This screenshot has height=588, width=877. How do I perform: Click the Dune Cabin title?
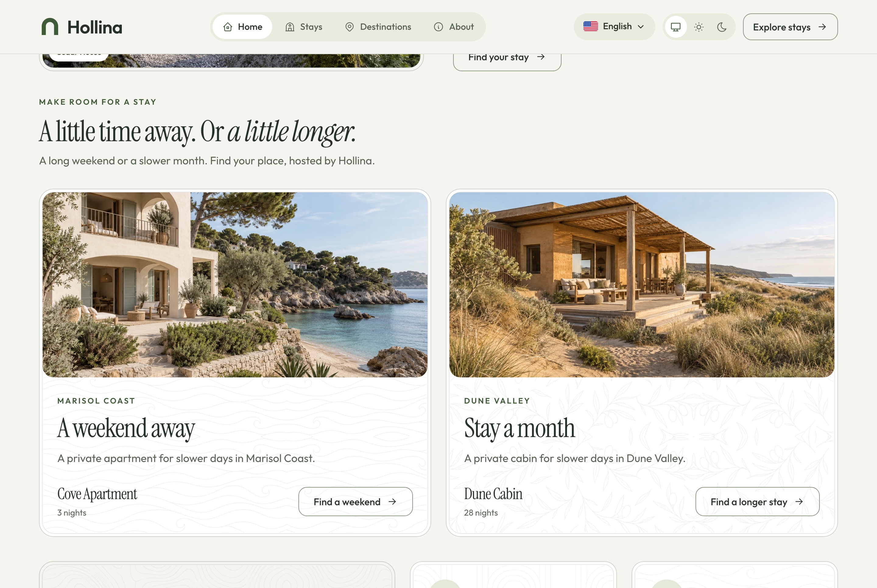click(493, 494)
